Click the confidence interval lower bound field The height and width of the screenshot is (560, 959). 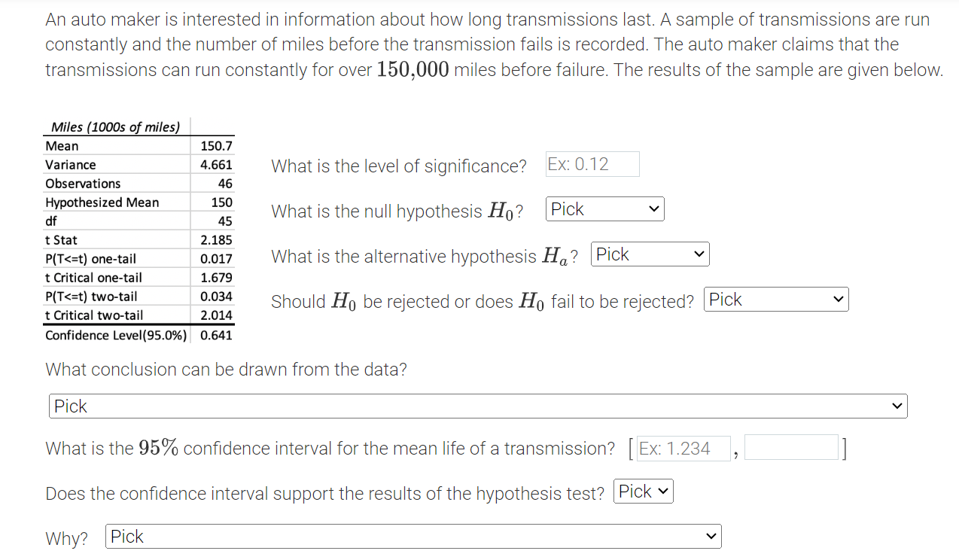pyautogui.click(x=683, y=448)
